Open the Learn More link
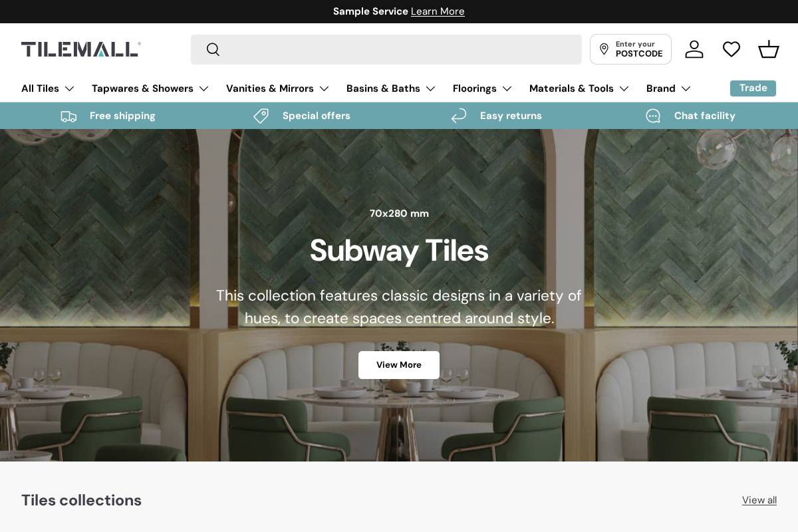Screen dimensions: 798x532 coord(438,11)
